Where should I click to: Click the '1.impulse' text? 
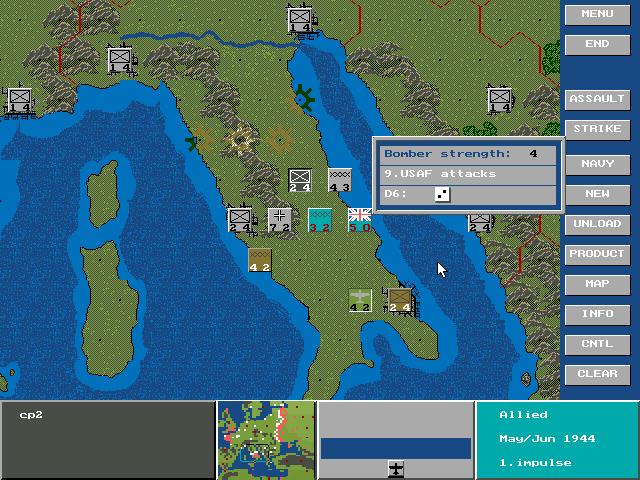click(535, 463)
